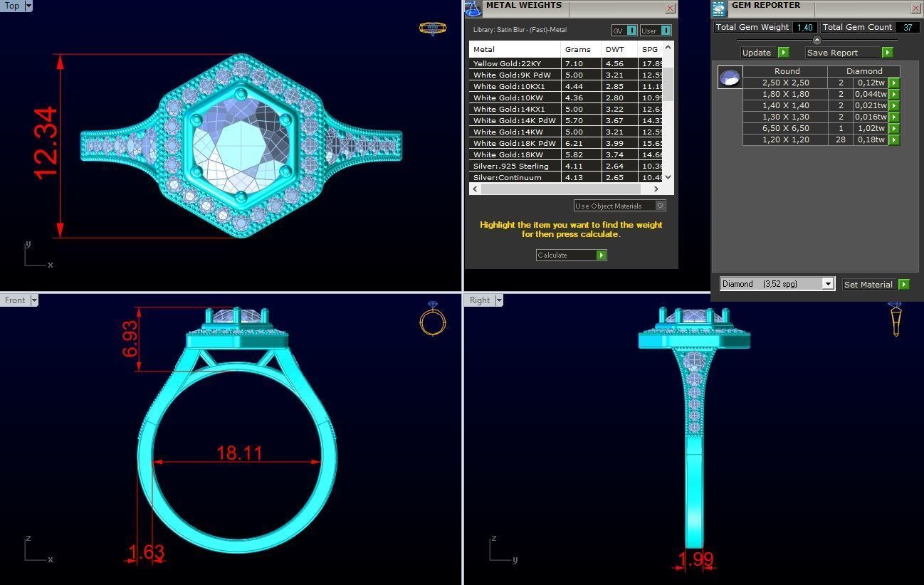Screen dimensions: 924x585
Task: Click the 1,02tw weight cell
Action: [x=871, y=128]
